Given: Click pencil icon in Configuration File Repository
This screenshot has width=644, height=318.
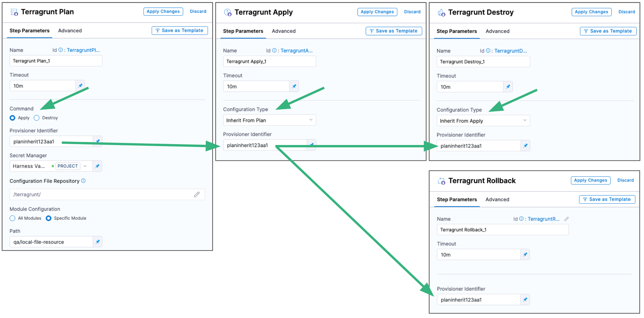Looking at the screenshot, I should tap(197, 194).
